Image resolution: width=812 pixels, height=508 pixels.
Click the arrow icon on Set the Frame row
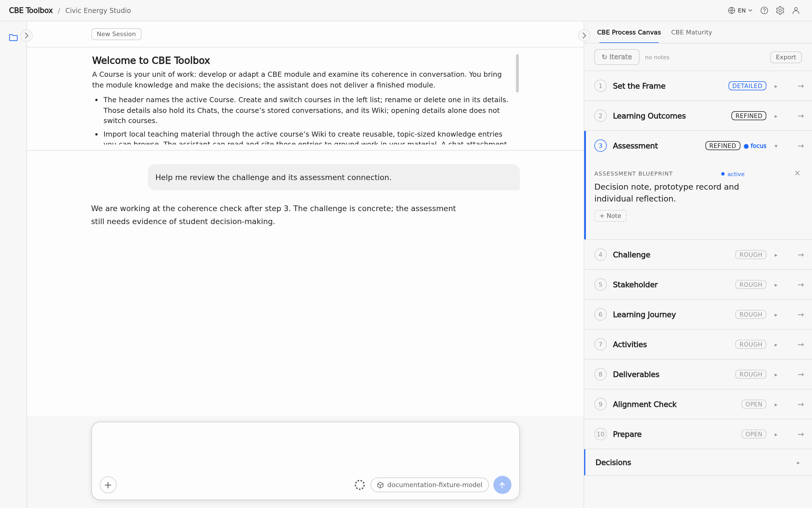pos(801,86)
